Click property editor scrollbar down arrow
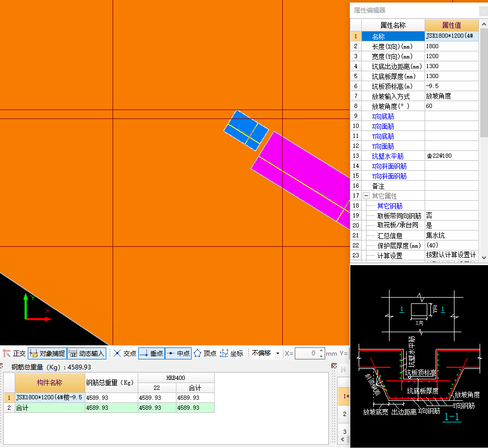Viewport: 488px width, 448px height. pyautogui.click(x=484, y=258)
